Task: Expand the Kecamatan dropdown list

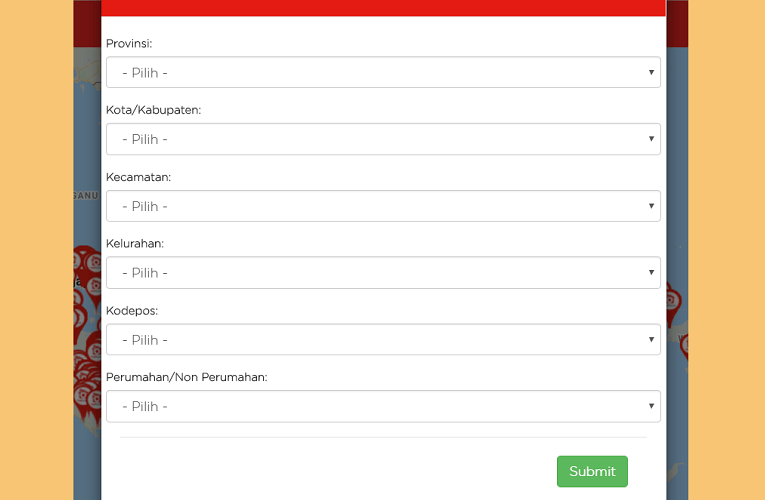Action: (383, 206)
